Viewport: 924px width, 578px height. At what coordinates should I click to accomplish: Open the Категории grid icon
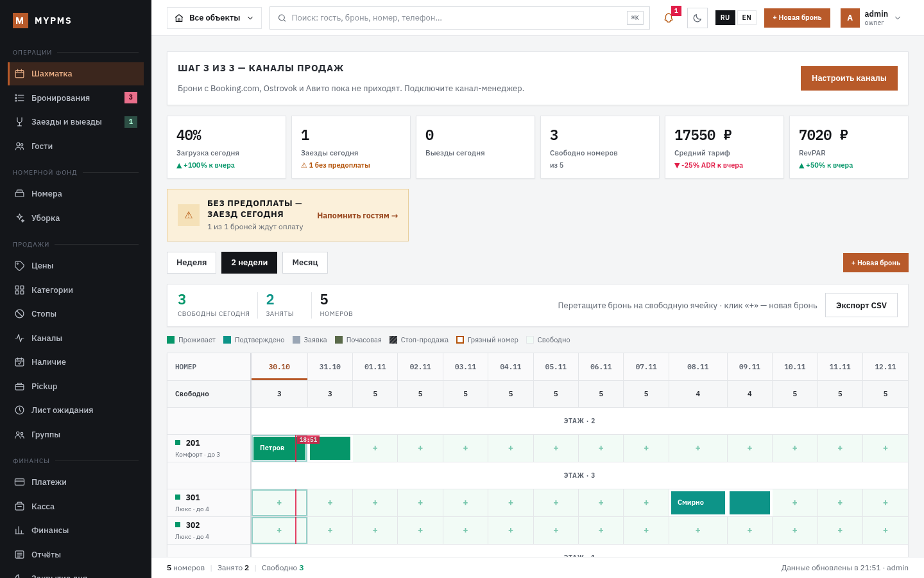(x=20, y=290)
